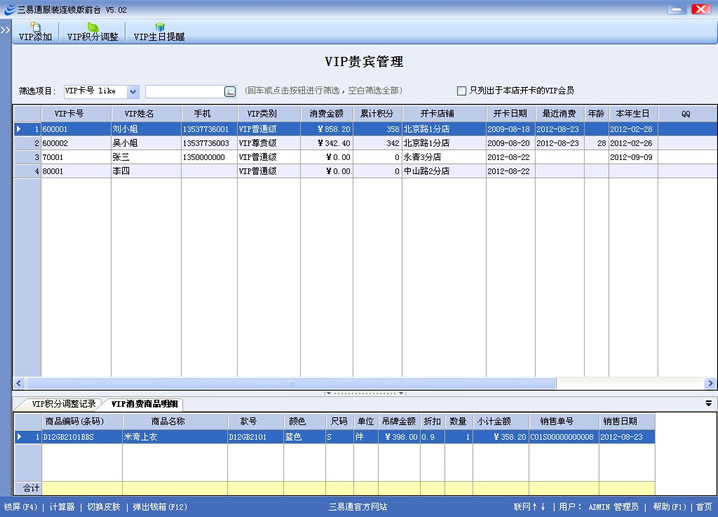
Task: Click the 商品名称 column header
Action: (x=175, y=421)
